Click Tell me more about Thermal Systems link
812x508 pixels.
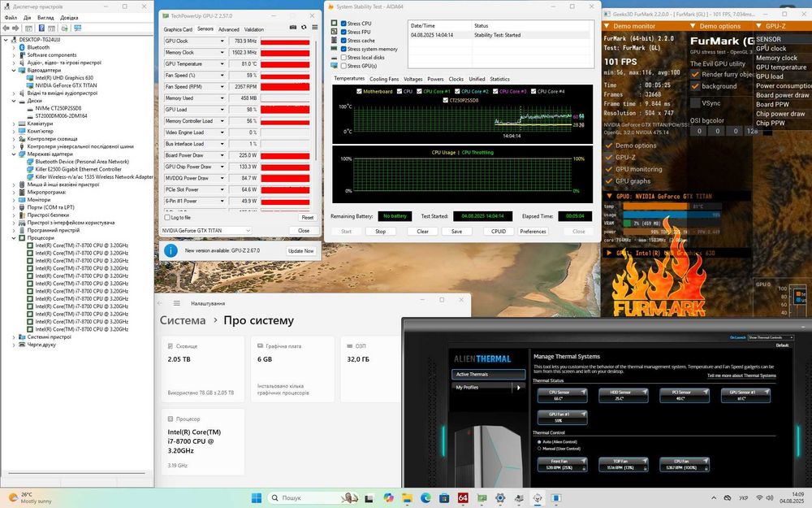click(x=741, y=376)
